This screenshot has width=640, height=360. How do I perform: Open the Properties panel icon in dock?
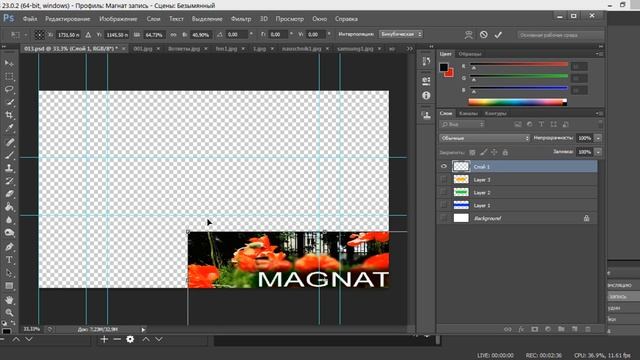426,80
